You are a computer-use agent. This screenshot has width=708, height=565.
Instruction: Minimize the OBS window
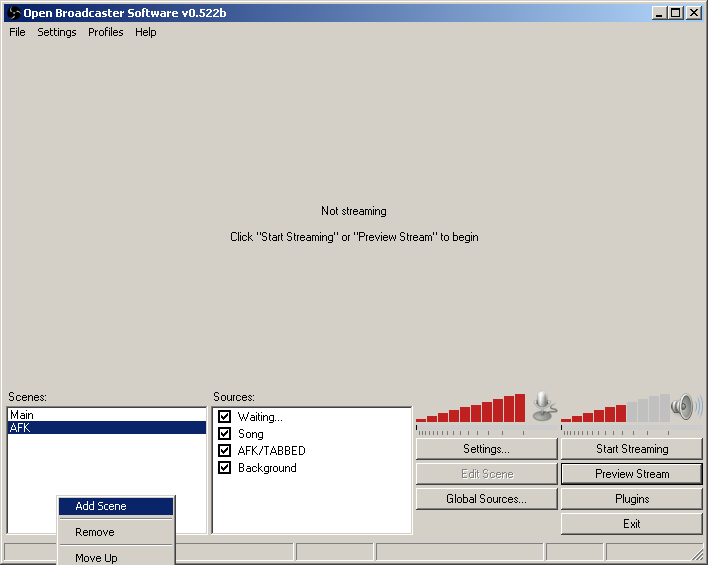coord(659,13)
